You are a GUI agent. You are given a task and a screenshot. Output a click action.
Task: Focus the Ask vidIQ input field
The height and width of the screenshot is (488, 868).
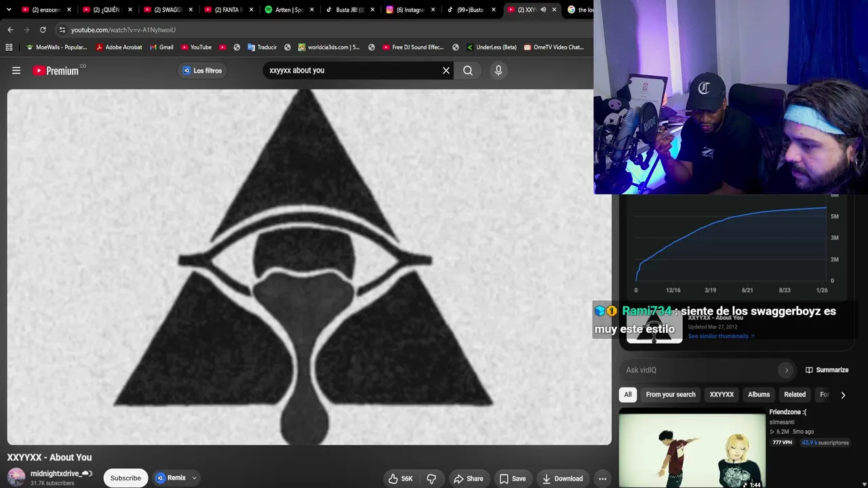[699, 370]
